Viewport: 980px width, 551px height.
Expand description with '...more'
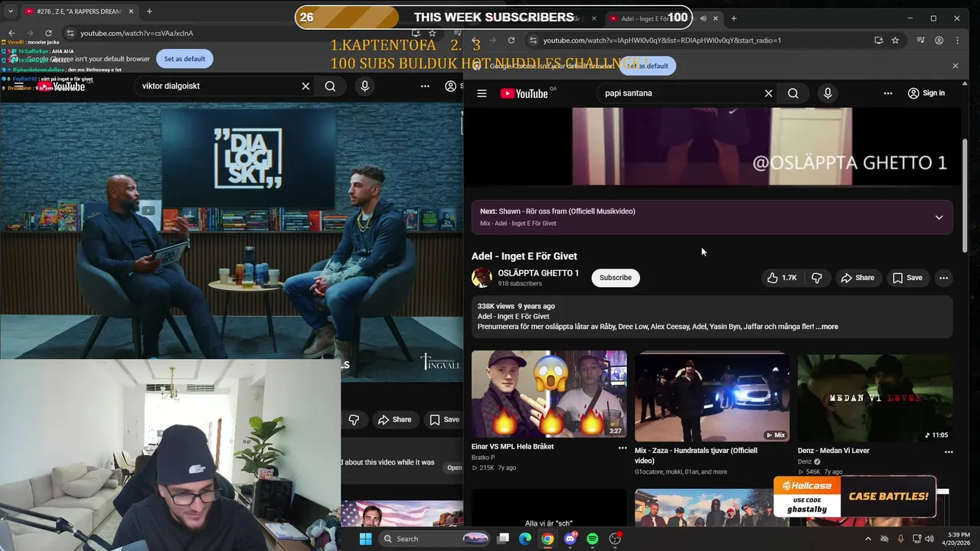tap(827, 327)
